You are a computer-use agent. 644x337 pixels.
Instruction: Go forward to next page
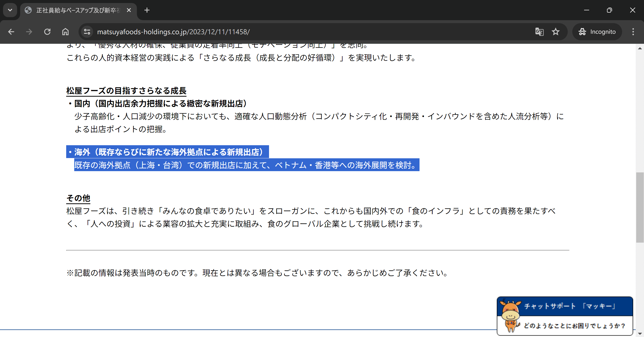click(x=29, y=32)
